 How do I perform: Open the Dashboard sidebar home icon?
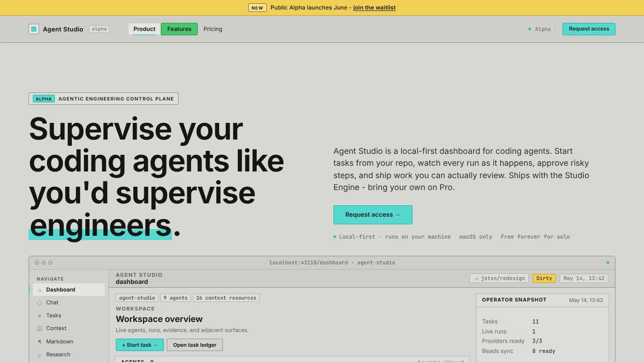pyautogui.click(x=40, y=290)
